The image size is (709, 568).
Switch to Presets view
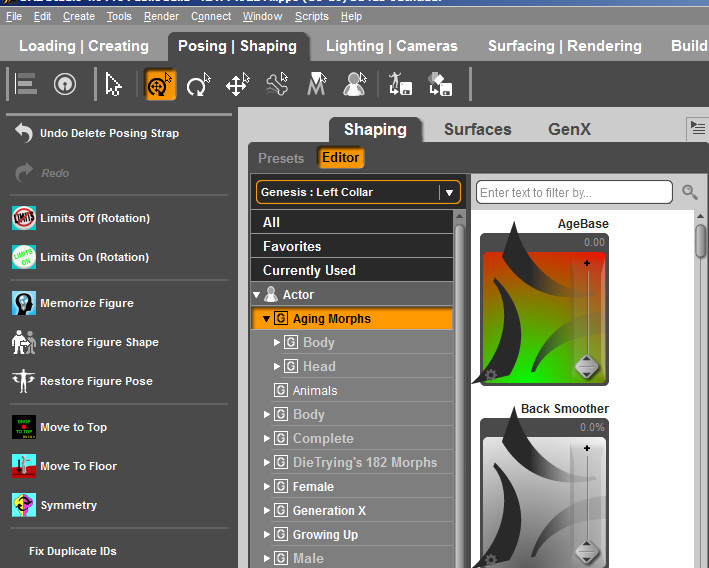click(x=281, y=158)
